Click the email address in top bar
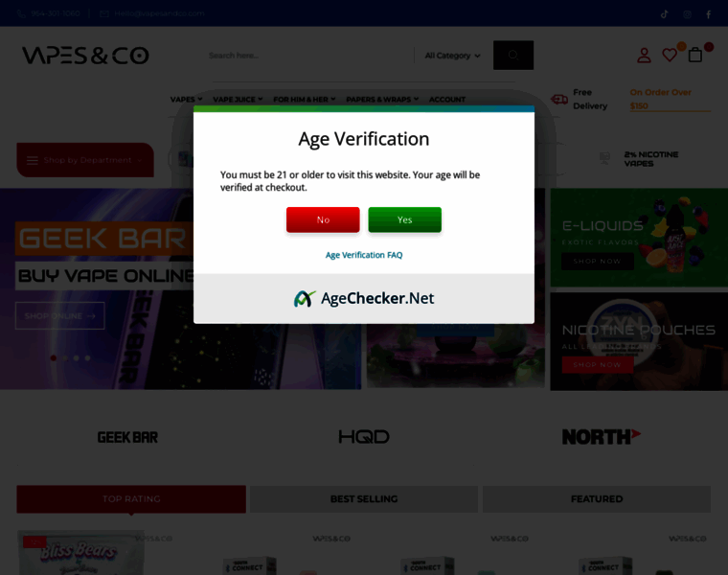This screenshot has height=575, width=728. [159, 13]
